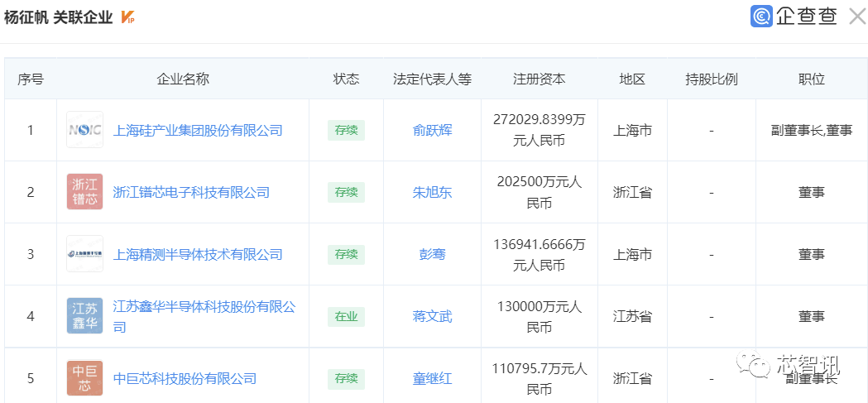The width and height of the screenshot is (868, 403).
Task: Open 江苏鑫华半导体科技股份有限公司 company link
Action: [204, 316]
